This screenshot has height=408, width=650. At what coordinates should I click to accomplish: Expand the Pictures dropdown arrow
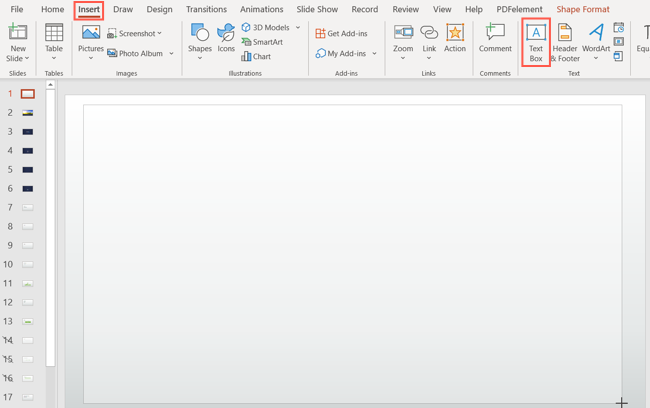pos(91,58)
